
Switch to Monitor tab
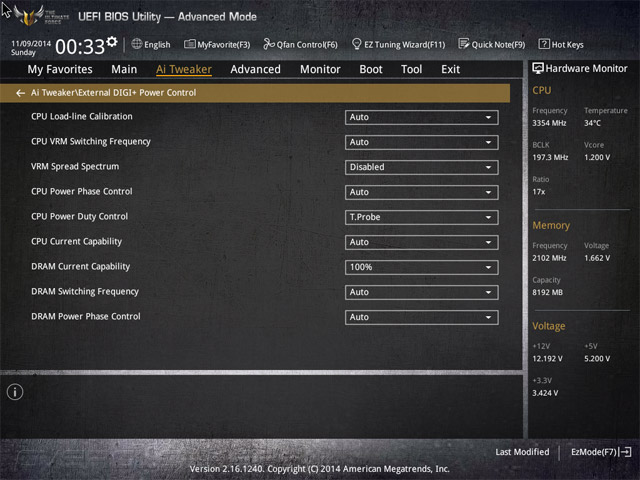click(320, 69)
